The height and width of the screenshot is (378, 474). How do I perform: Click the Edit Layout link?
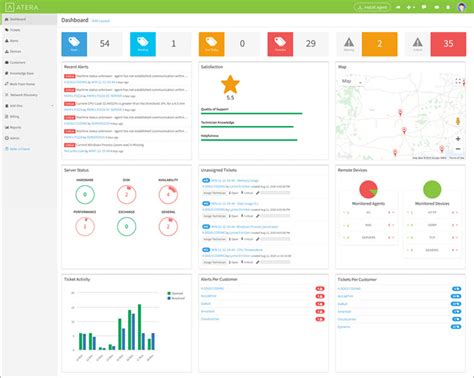coord(101,21)
